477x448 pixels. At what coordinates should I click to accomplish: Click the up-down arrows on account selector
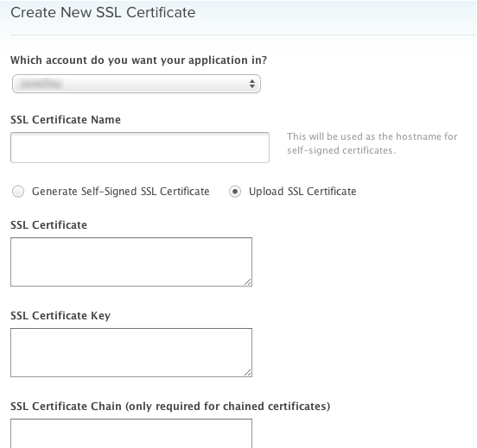click(251, 84)
